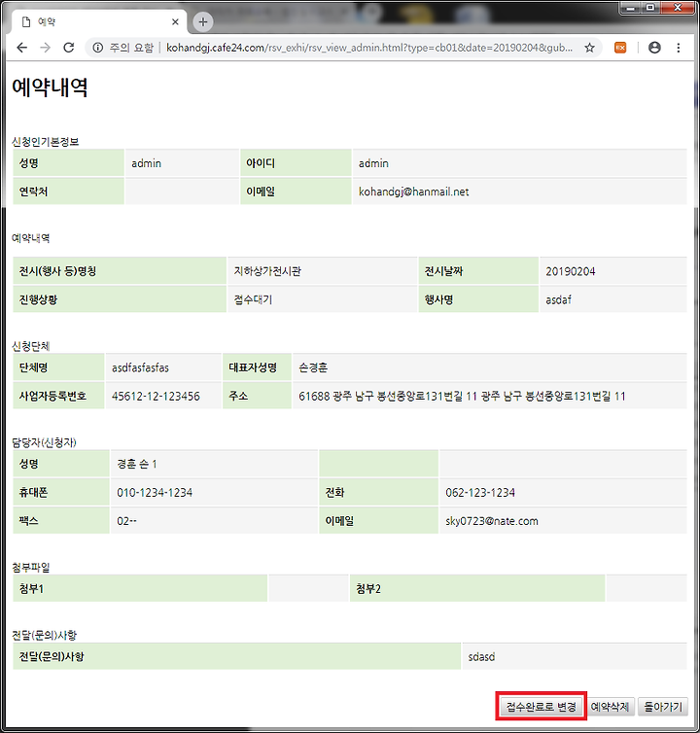Maximize the browser window
This screenshot has width=700, height=733.
click(x=650, y=8)
